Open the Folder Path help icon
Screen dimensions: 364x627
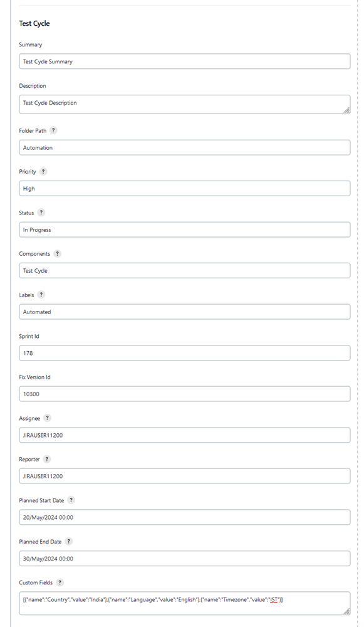tap(53, 131)
